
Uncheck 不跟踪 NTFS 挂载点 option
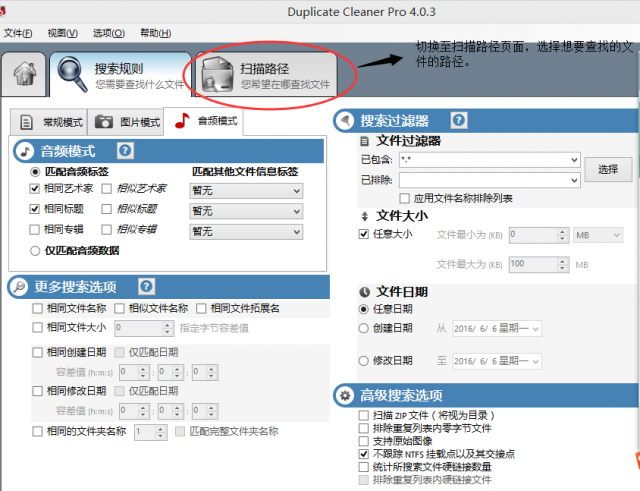pos(363,454)
